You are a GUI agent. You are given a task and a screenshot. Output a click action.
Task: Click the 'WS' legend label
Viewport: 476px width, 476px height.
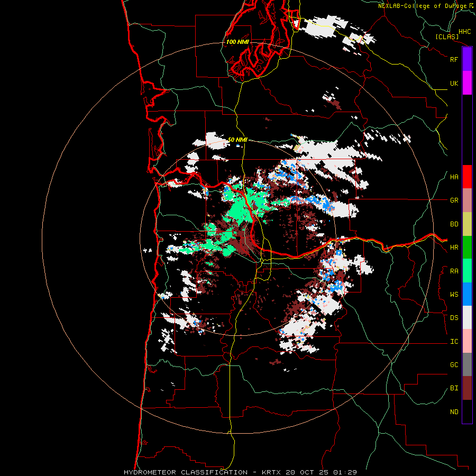coord(454,295)
